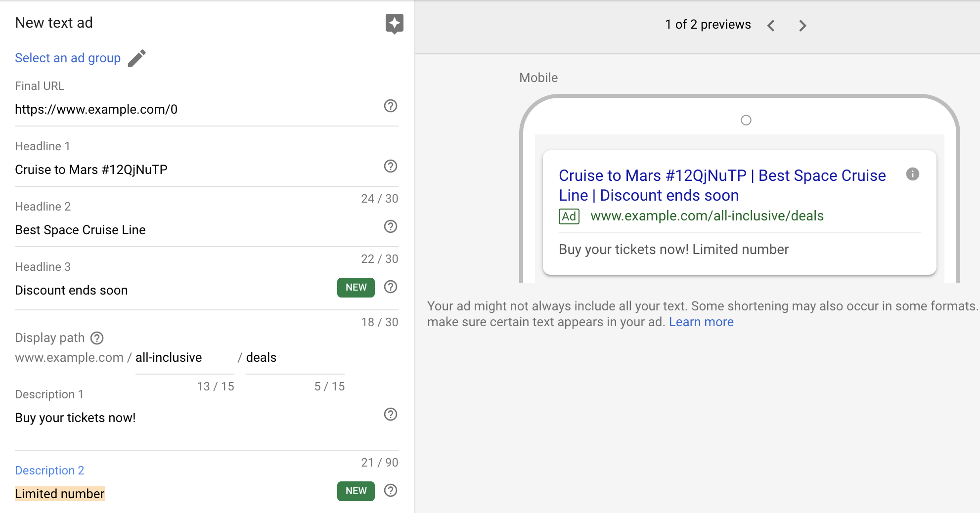This screenshot has height=513, width=980.
Task: Open Description 1 help icon
Action: 391,414
